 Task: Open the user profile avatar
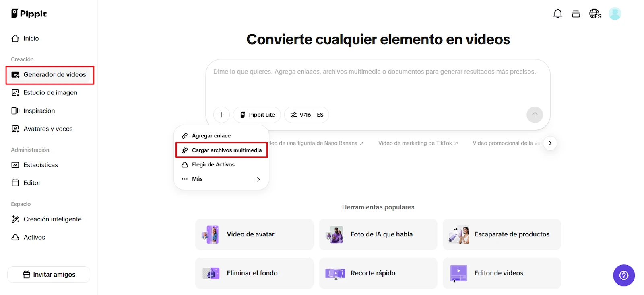coord(615,14)
